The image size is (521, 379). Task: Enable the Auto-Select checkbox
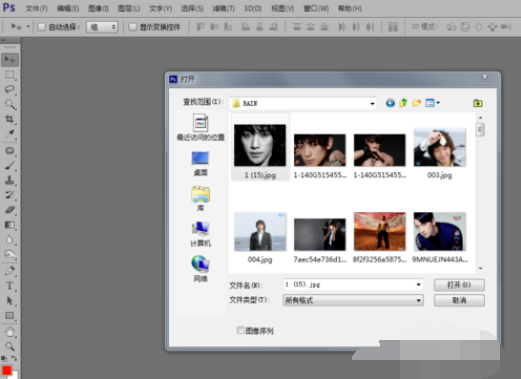point(42,27)
